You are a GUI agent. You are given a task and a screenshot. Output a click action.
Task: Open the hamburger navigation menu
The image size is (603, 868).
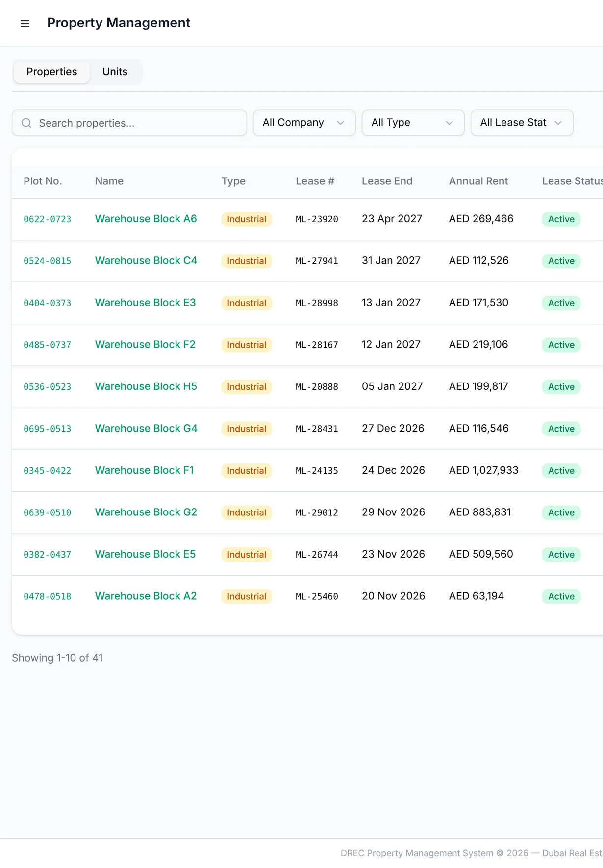pos(25,24)
